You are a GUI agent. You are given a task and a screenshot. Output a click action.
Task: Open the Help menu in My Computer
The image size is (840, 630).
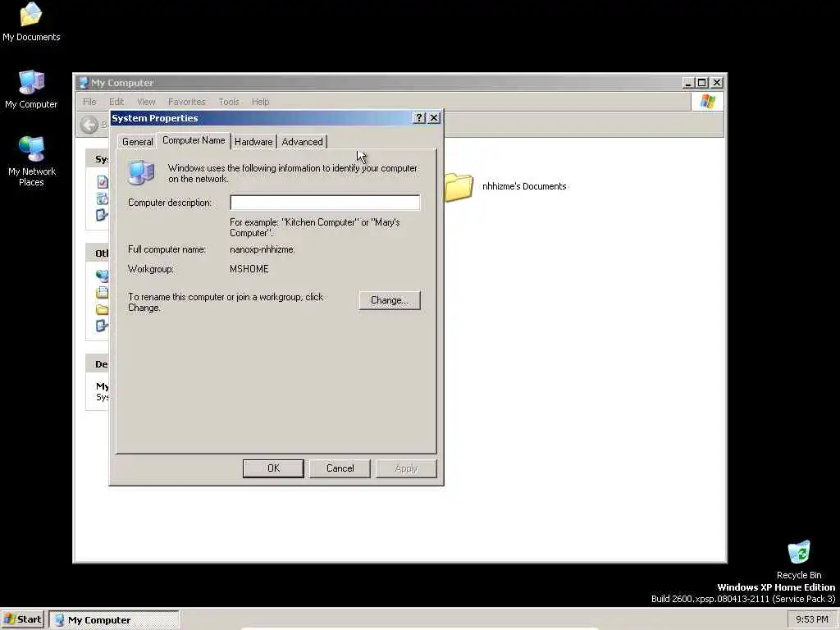pos(260,102)
